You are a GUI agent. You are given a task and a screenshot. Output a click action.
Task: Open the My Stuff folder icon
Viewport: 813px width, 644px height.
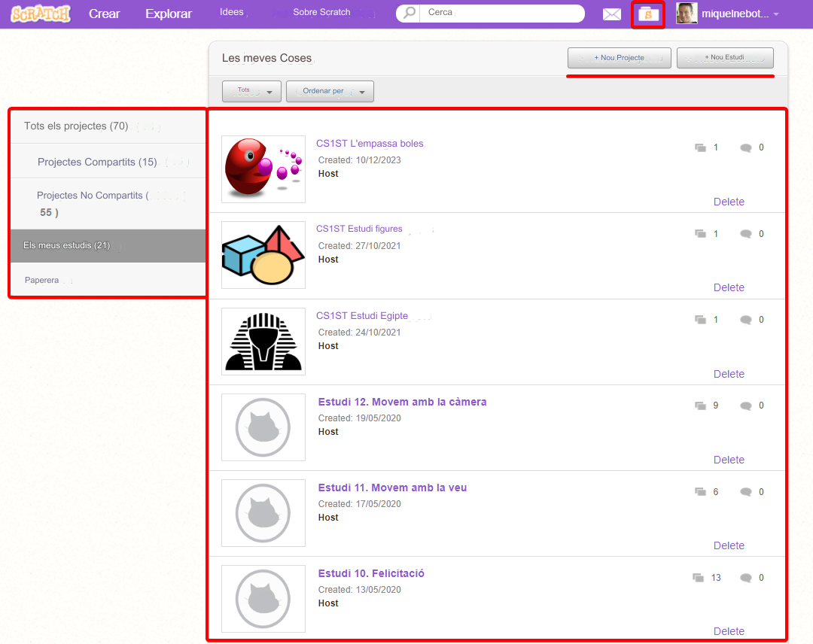click(x=648, y=14)
